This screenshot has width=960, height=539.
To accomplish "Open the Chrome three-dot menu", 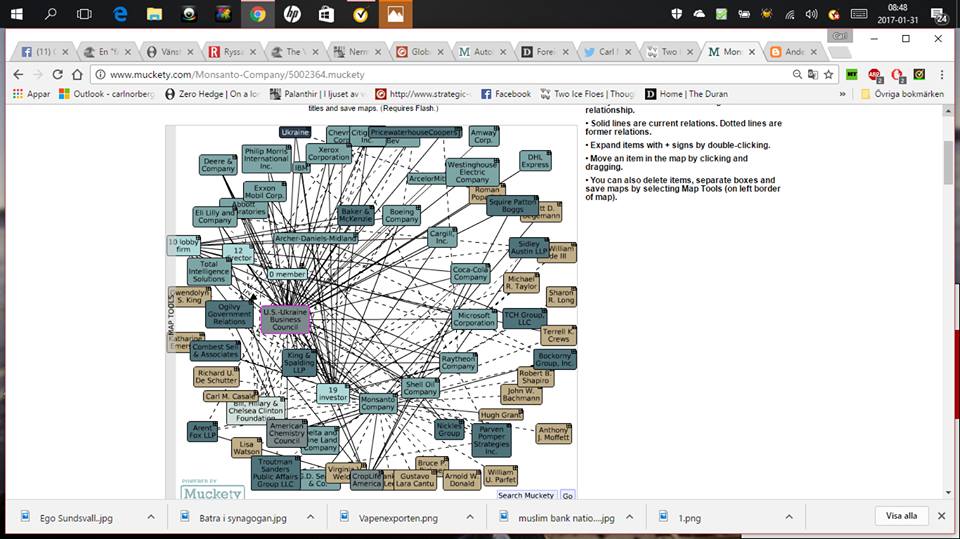I will pos(942,74).
